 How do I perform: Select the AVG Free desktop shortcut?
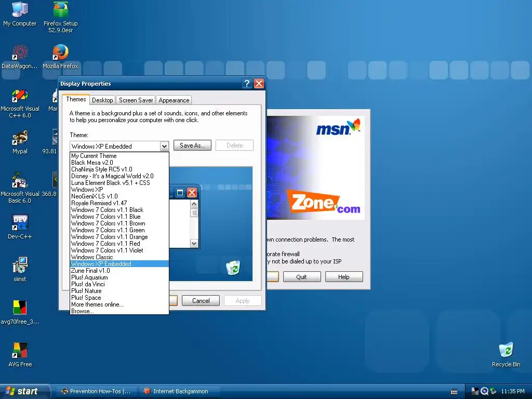pyautogui.click(x=20, y=354)
